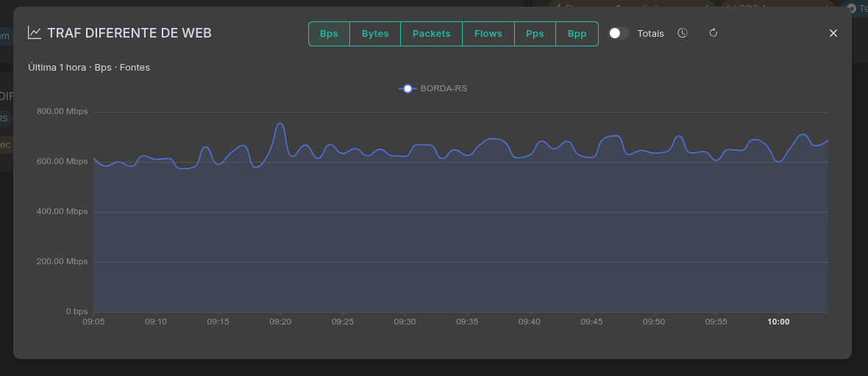Show the Flows metric view

tap(488, 34)
